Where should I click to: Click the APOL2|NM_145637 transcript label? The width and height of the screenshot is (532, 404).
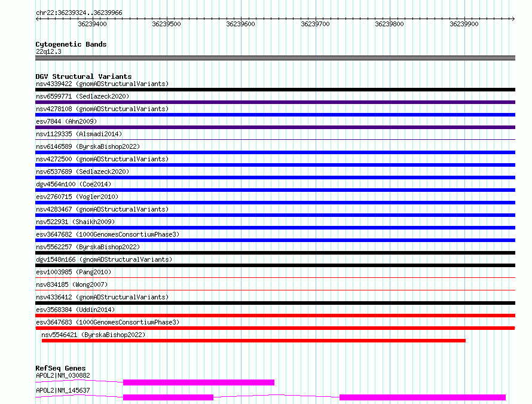coord(63,390)
